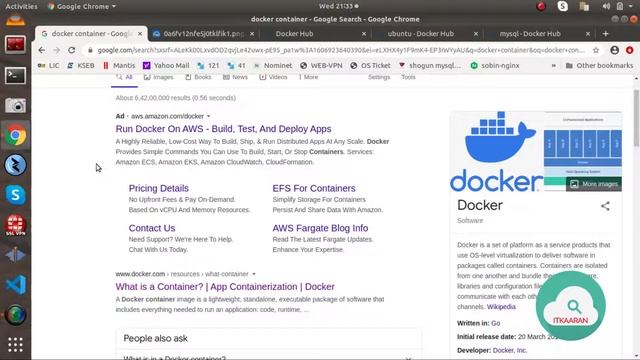The width and height of the screenshot is (640, 360).
Task: Launch the Screenshot camera dock app
Action: 15,106
